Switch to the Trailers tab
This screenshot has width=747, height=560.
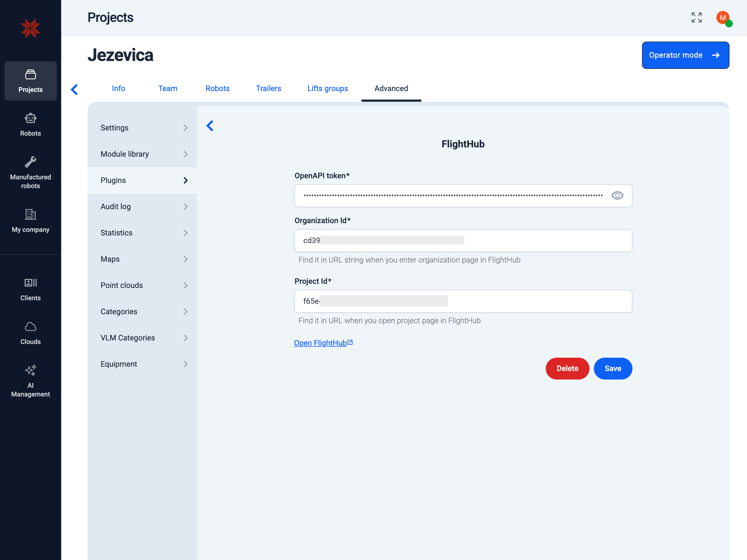pyautogui.click(x=269, y=89)
